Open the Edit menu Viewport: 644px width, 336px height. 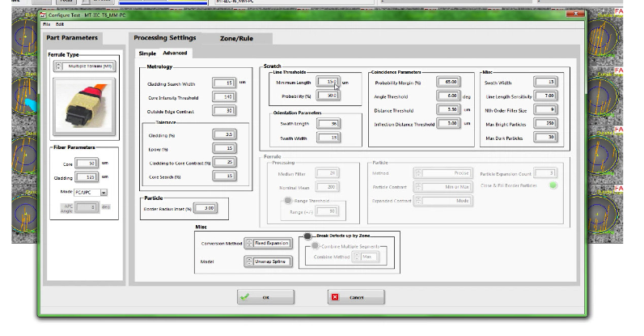(x=59, y=23)
